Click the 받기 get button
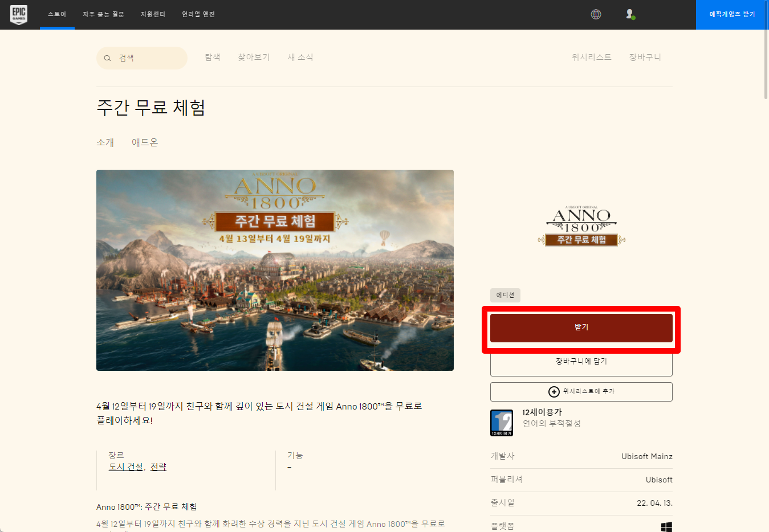769x532 pixels. click(x=581, y=328)
